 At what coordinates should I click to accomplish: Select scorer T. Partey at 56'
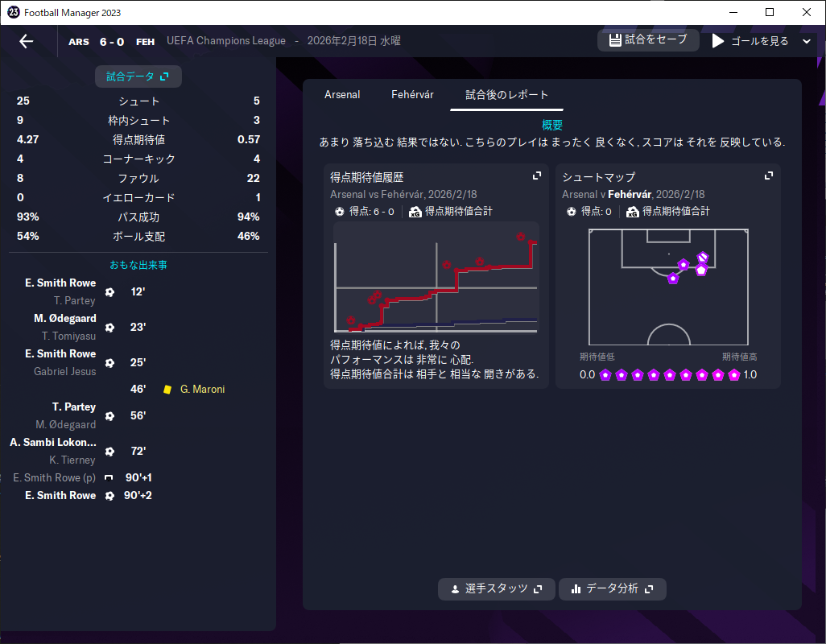click(x=74, y=407)
